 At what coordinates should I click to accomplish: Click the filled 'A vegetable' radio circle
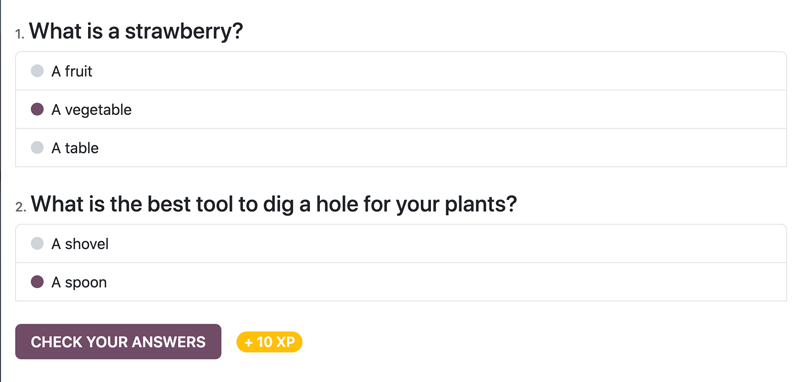[37, 109]
